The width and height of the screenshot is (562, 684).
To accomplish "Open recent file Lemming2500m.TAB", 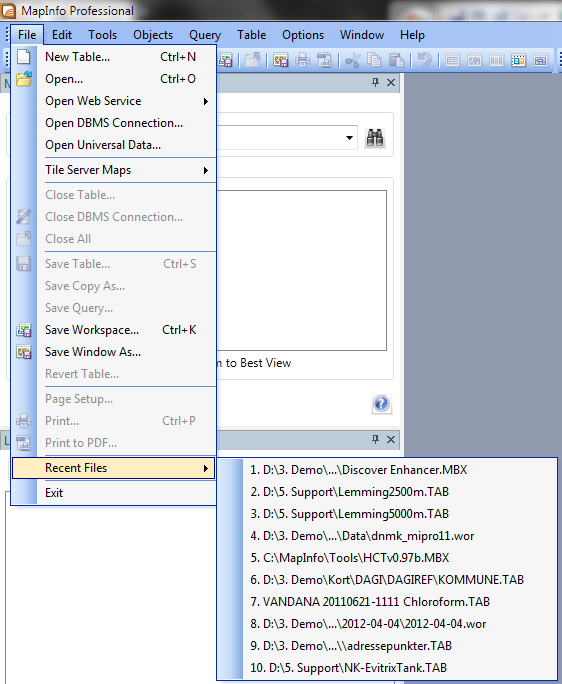I will [x=350, y=492].
